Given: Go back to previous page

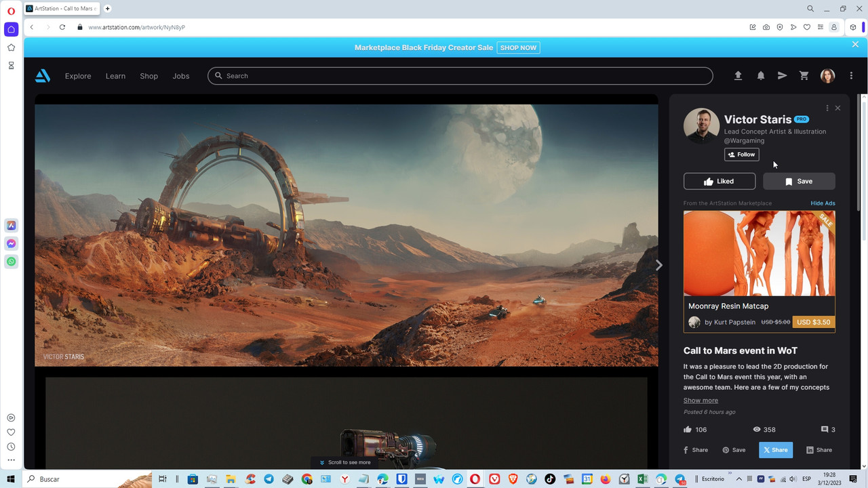Looking at the screenshot, I should click(32, 27).
